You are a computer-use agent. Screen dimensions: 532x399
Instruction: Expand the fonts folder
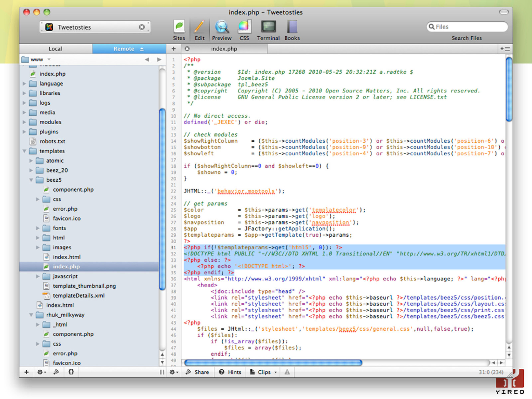[x=38, y=228]
